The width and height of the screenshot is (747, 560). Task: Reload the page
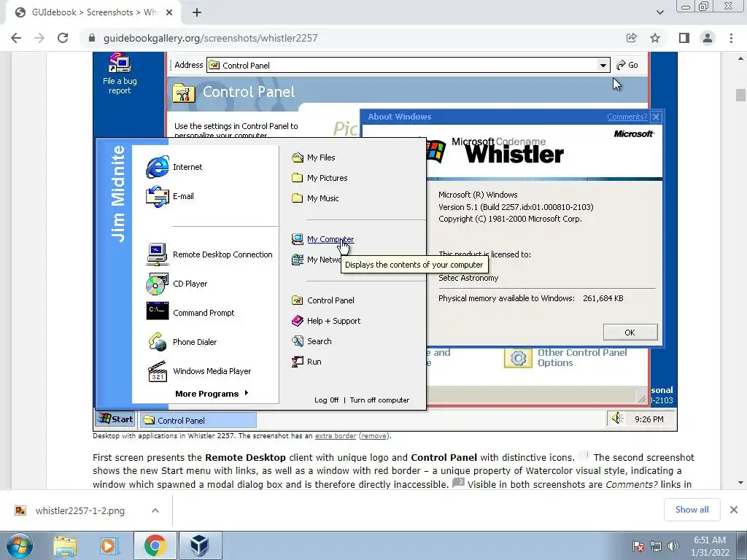(63, 38)
